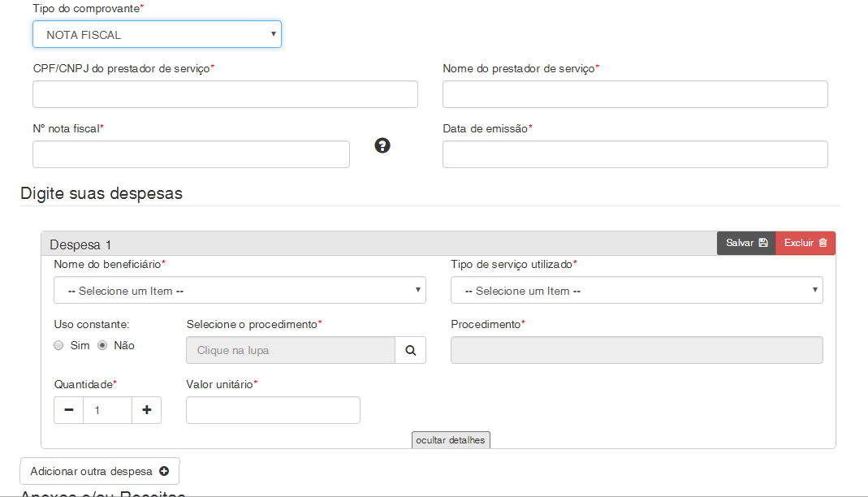Viewport: 868px width, 497px height.
Task: Increase quantity with plus button
Action: [x=146, y=410]
